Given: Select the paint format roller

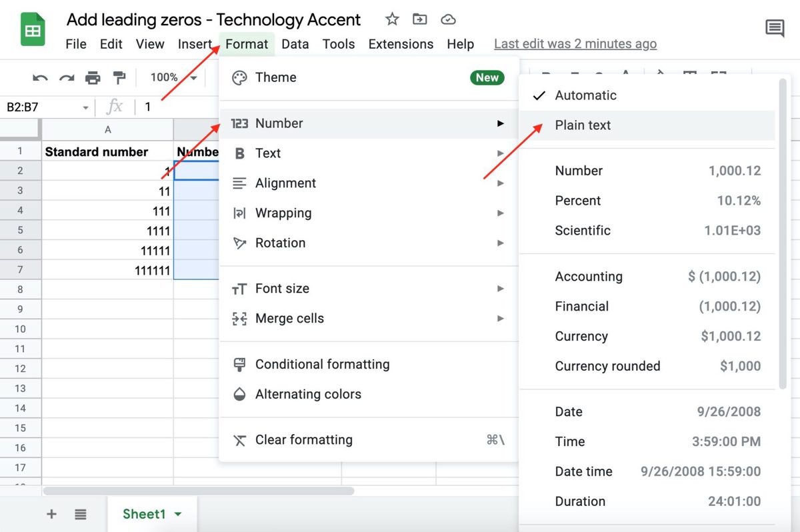Looking at the screenshot, I should coord(119,78).
